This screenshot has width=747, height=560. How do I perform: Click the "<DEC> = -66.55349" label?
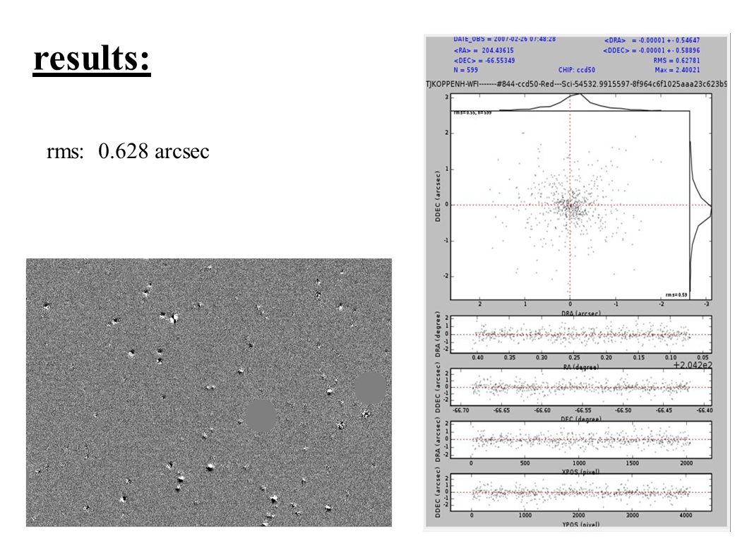[484, 61]
